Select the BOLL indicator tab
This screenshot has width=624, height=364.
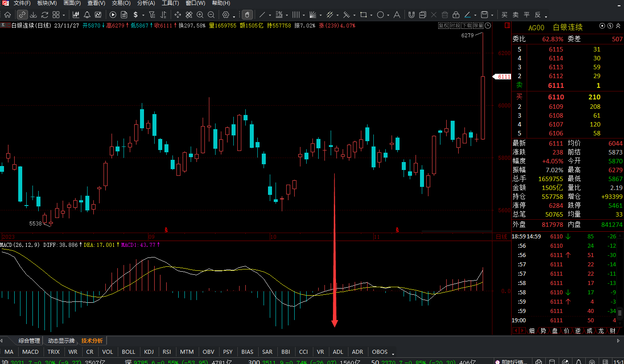128,352
